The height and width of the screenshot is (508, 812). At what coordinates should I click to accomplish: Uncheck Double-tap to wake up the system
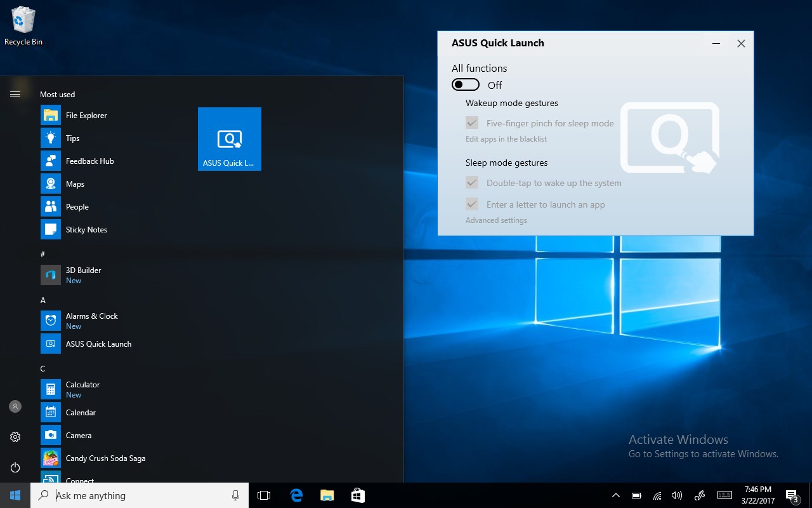tap(472, 182)
